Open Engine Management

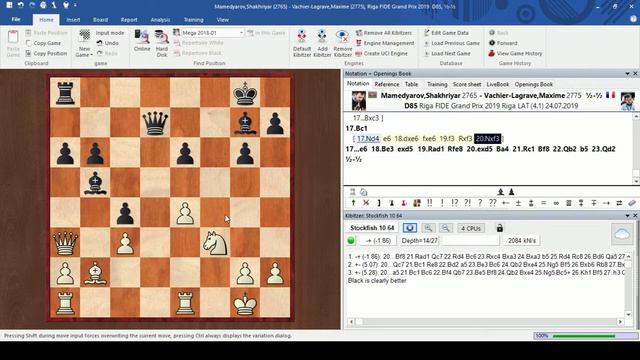pos(384,43)
